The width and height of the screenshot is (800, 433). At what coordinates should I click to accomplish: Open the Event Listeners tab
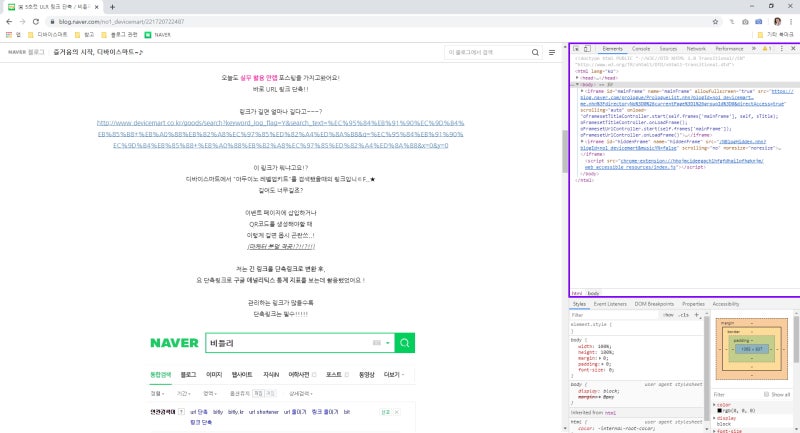coord(610,304)
